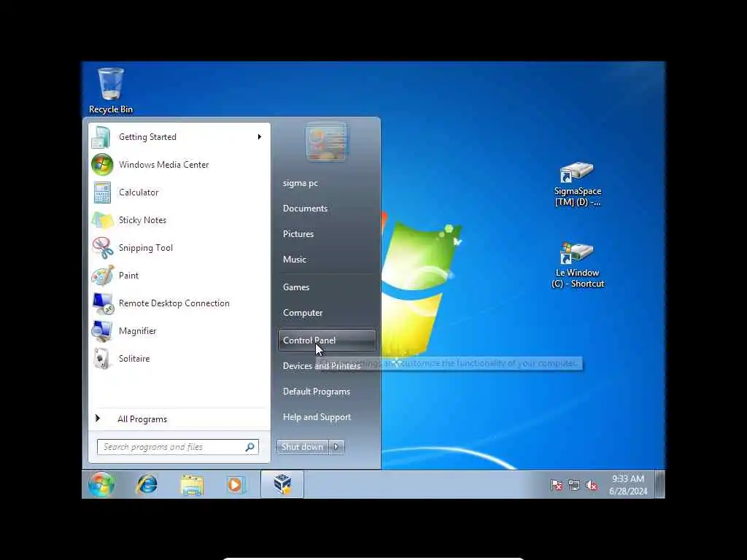747x560 pixels.
Task: Open Devices and Printers
Action: tap(322, 366)
